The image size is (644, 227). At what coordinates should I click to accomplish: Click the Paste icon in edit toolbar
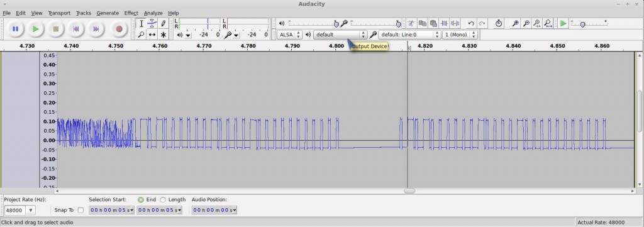pos(433,23)
